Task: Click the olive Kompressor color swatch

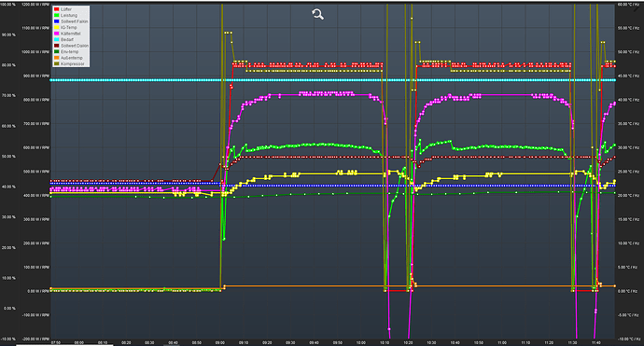Action: [x=57, y=64]
